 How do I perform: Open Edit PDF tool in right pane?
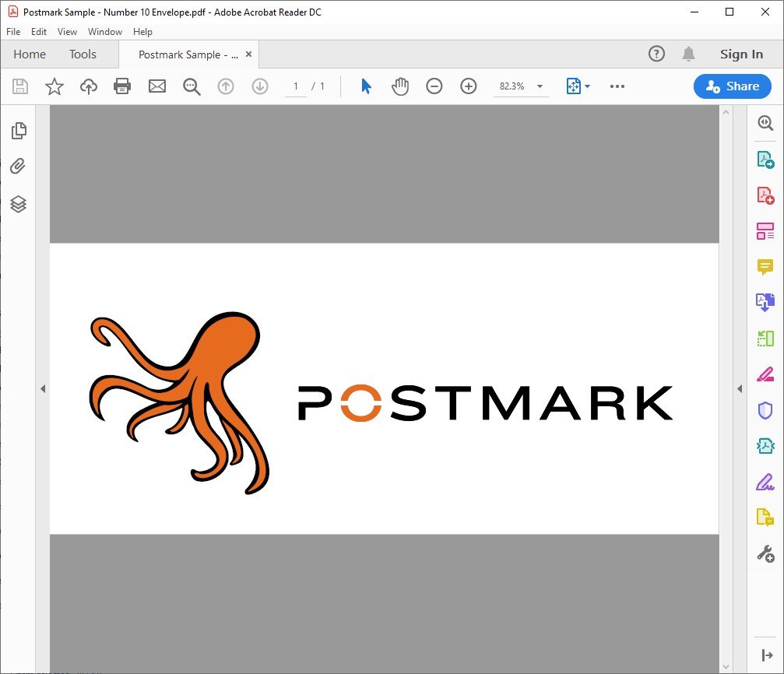click(x=765, y=231)
